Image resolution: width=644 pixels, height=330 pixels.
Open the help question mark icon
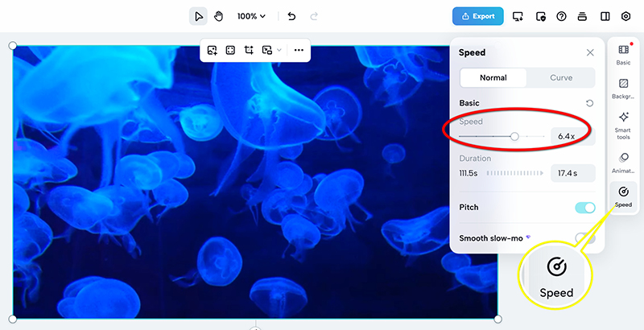(562, 16)
